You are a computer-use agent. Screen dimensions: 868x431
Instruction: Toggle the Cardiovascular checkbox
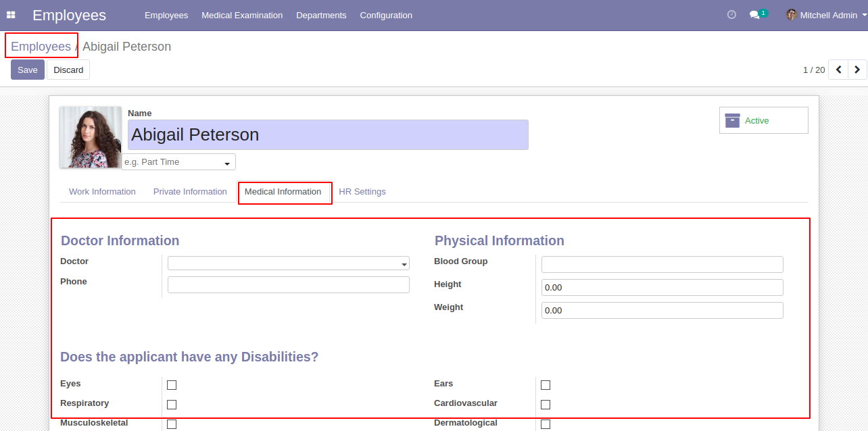[546, 405]
